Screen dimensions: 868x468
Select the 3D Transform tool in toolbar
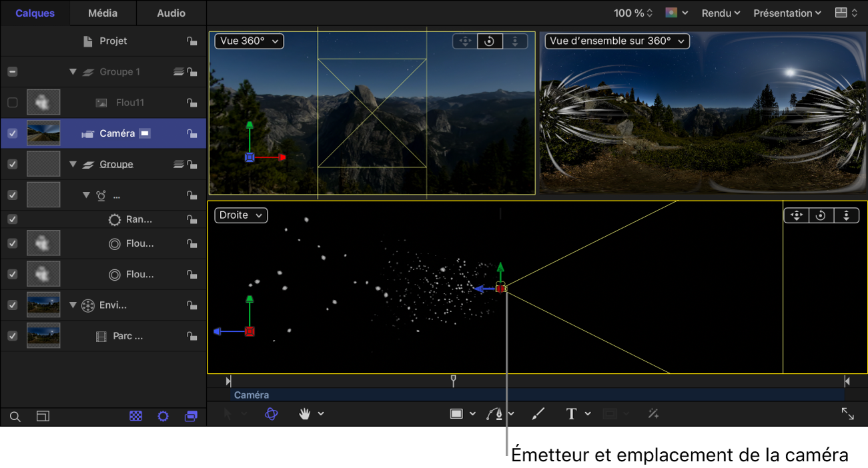(x=271, y=414)
